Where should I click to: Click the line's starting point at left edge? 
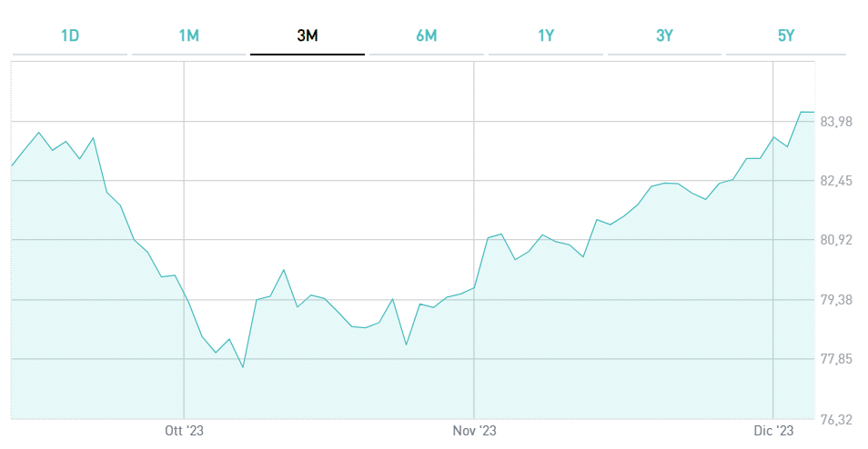12,165
